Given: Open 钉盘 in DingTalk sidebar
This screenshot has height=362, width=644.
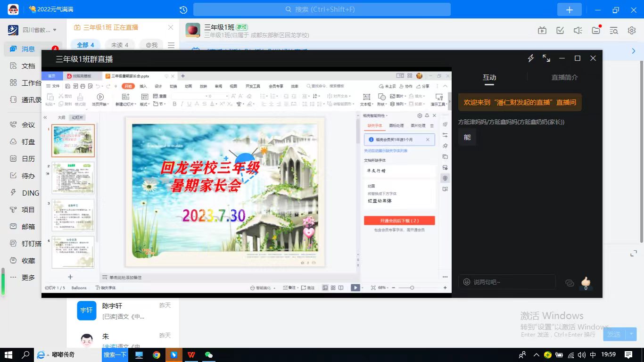Looking at the screenshot, I should coord(28,142).
